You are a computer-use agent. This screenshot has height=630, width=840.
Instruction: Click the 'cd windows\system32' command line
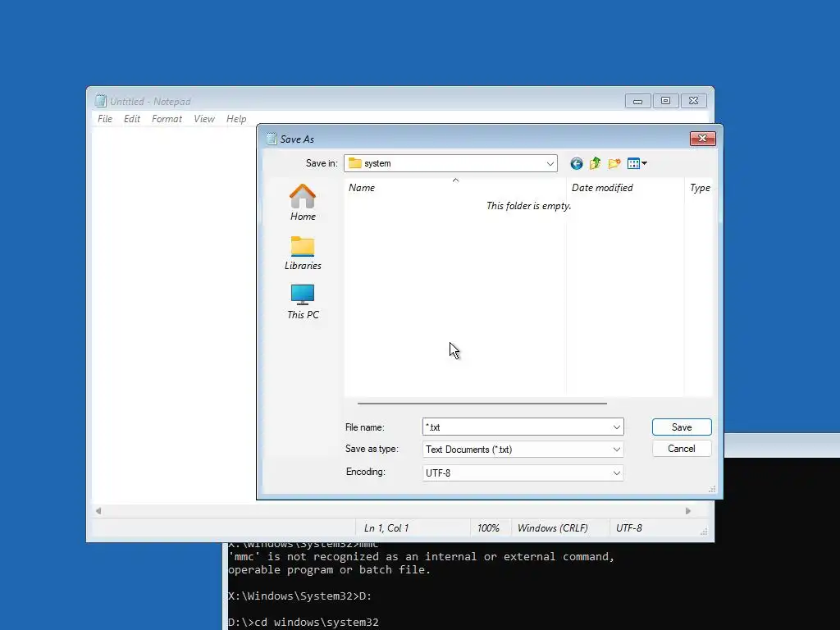pyautogui.click(x=304, y=623)
